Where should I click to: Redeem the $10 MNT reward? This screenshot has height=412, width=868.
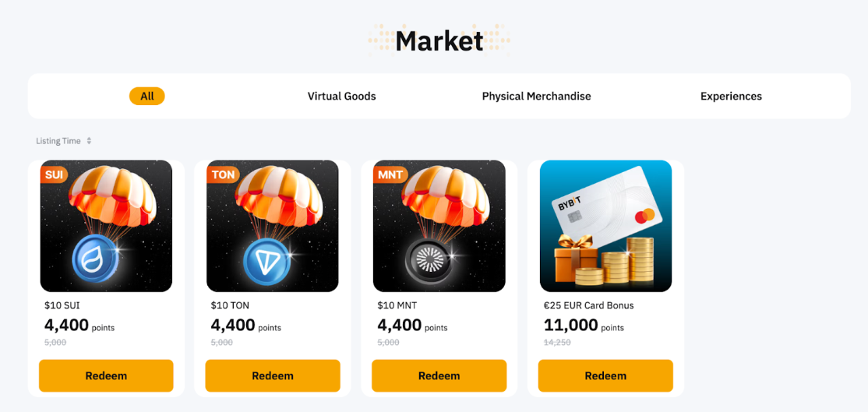[x=439, y=375]
